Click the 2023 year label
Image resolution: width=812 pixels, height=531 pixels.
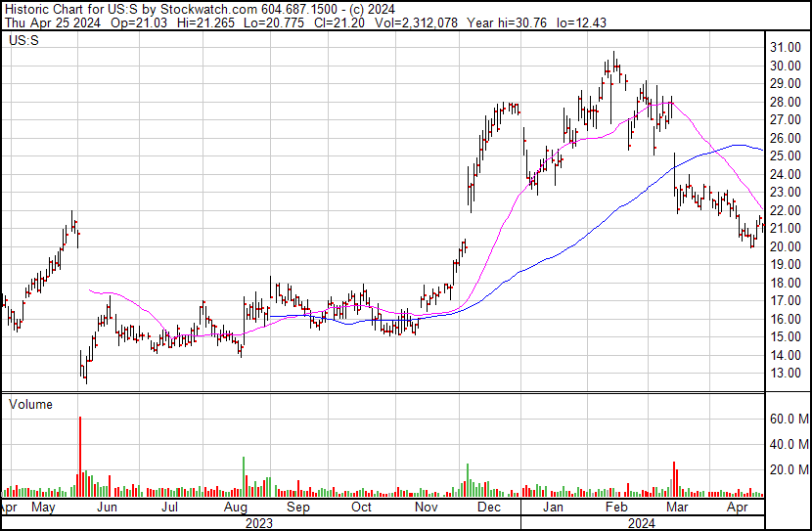tap(258, 523)
